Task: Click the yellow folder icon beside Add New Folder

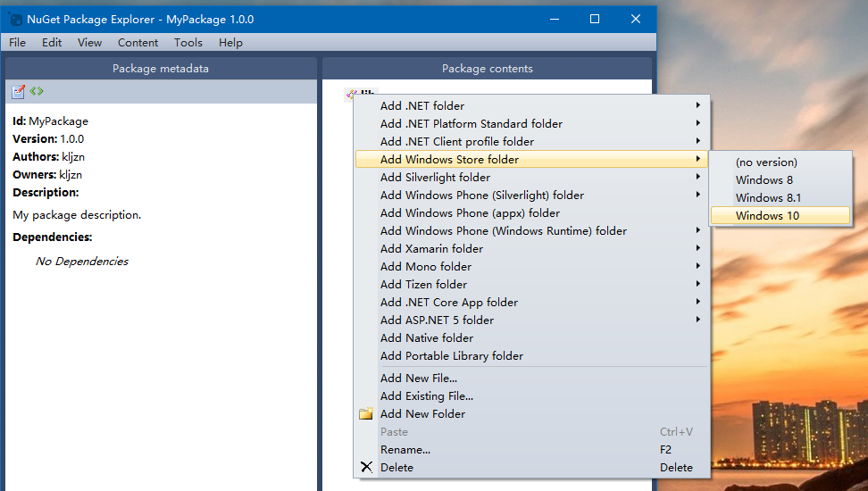Action: [366, 413]
